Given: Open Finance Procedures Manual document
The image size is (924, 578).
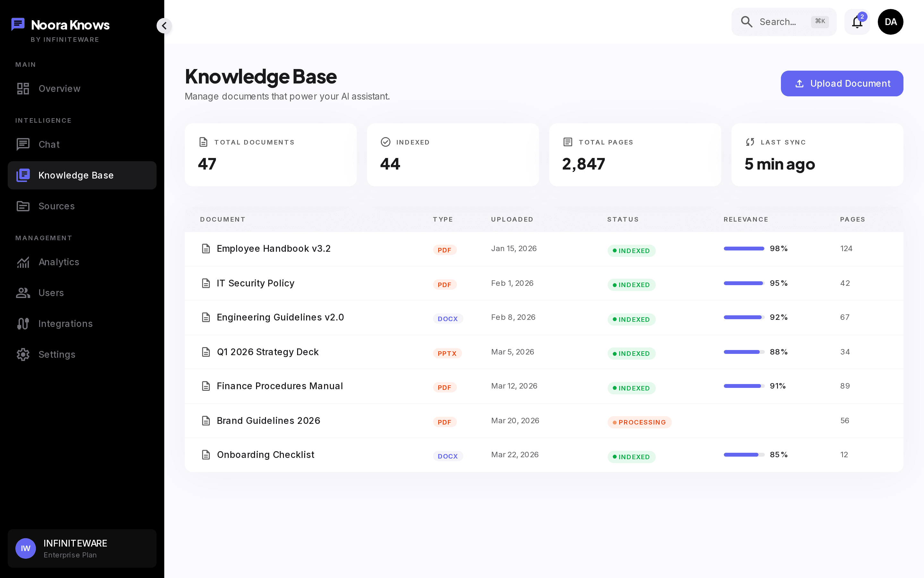Looking at the screenshot, I should tap(280, 386).
